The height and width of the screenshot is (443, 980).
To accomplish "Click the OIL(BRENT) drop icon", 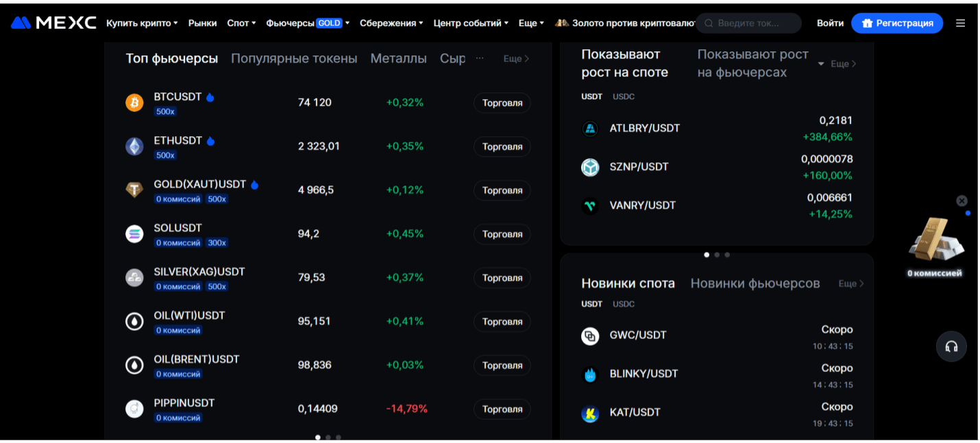I will (134, 366).
